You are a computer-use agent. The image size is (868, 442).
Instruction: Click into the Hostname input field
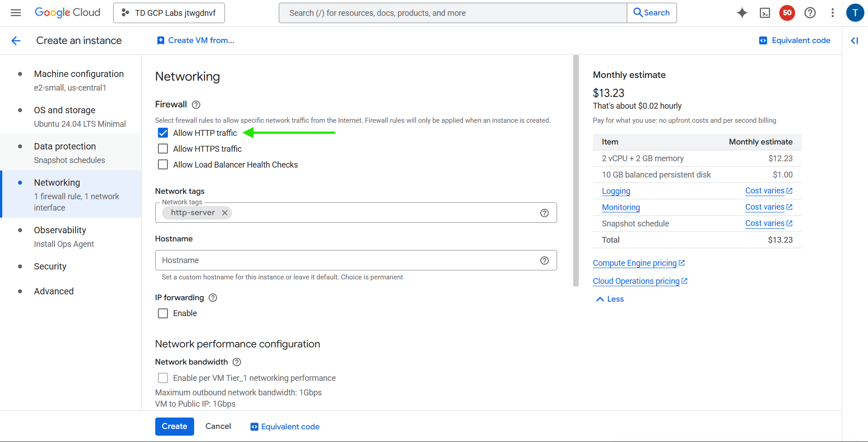[x=346, y=260]
